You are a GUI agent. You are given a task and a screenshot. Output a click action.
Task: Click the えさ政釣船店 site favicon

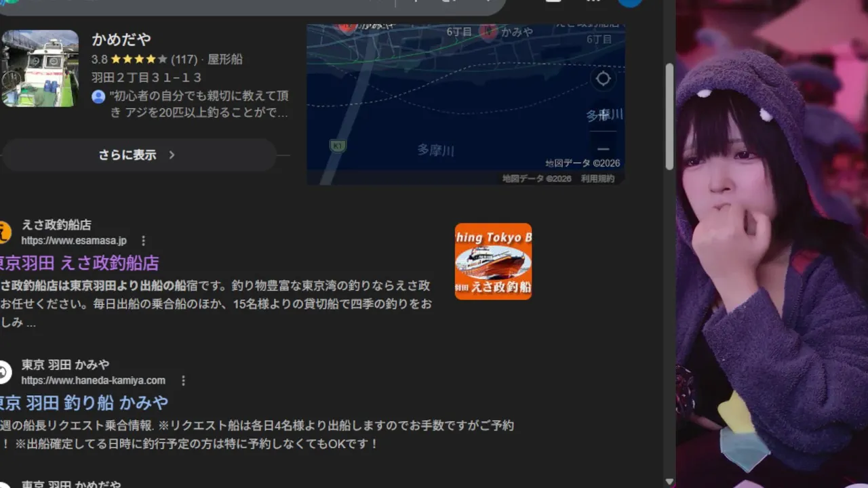pyautogui.click(x=4, y=232)
